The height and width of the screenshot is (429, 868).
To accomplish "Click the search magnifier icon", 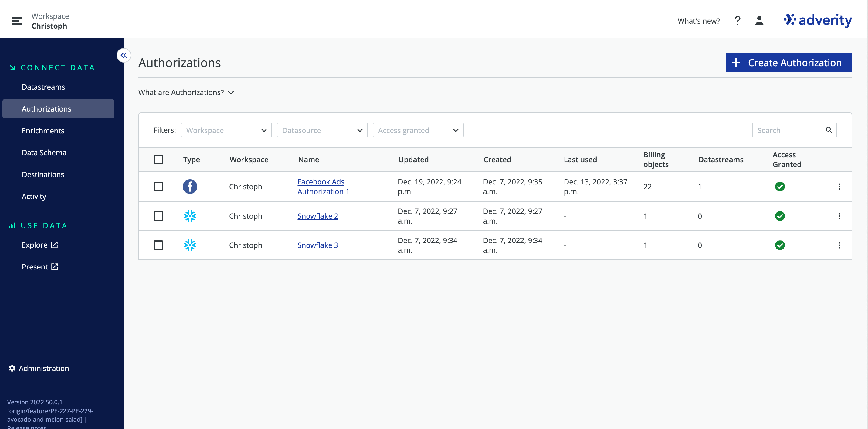I will point(829,130).
